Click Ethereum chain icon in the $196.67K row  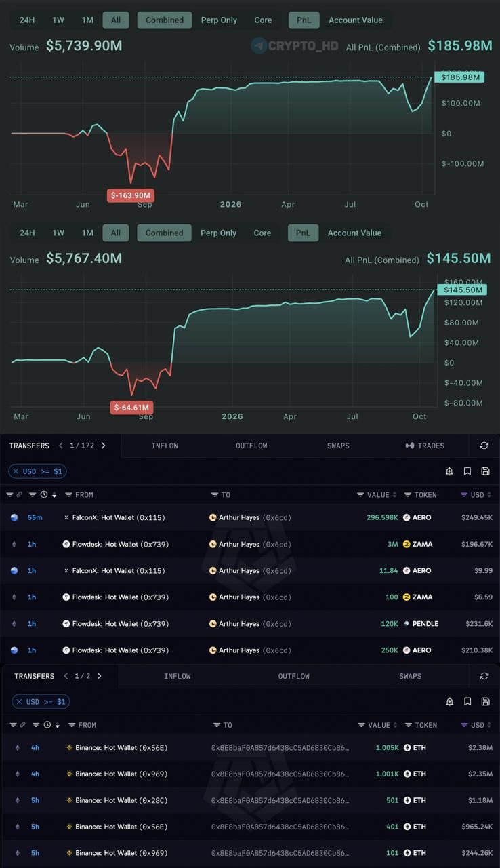coord(14,544)
